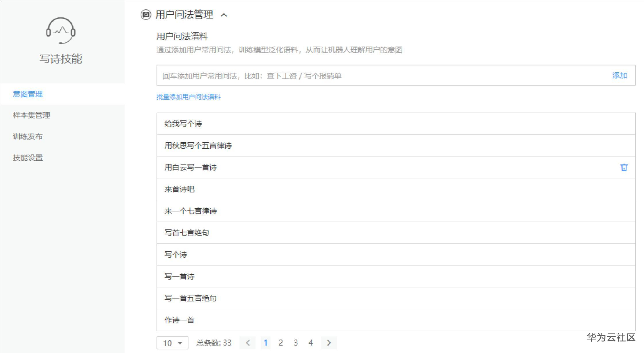Click the headset skill logo icon
The height and width of the screenshot is (353, 644).
(61, 31)
